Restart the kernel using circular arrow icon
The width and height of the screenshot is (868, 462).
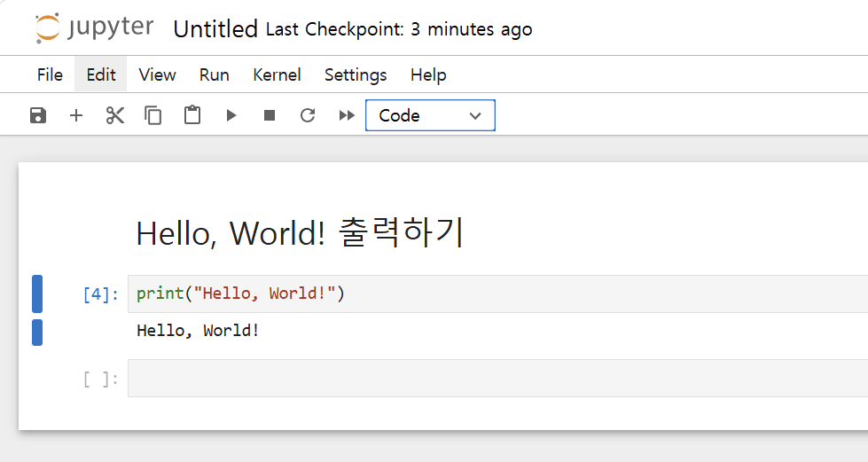(308, 115)
